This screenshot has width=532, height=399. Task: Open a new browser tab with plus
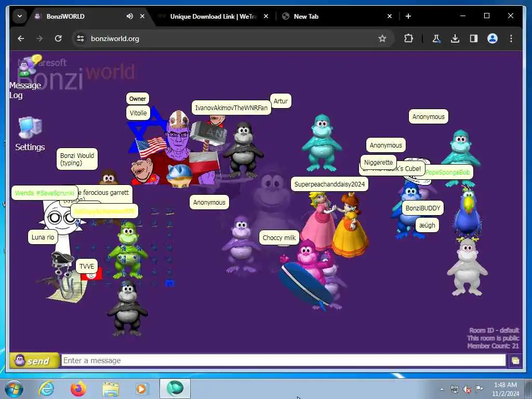(408, 16)
